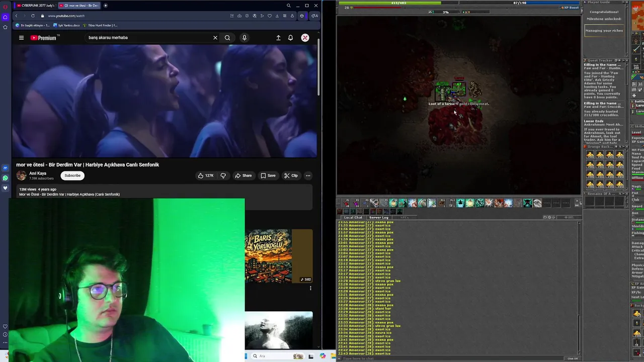Click into YouTube search field
Viewport: 644px width, 362px height.
click(148, 38)
